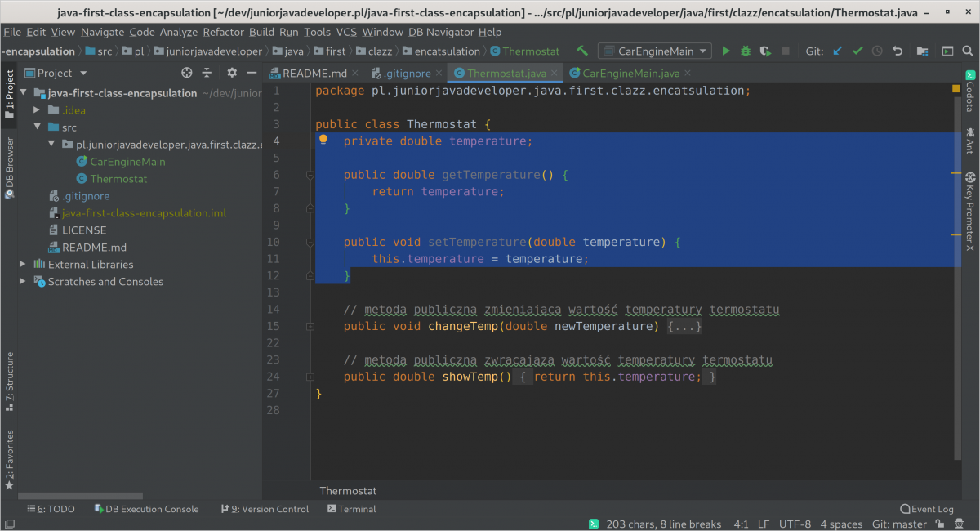Click the Build project hammer icon

(582, 51)
